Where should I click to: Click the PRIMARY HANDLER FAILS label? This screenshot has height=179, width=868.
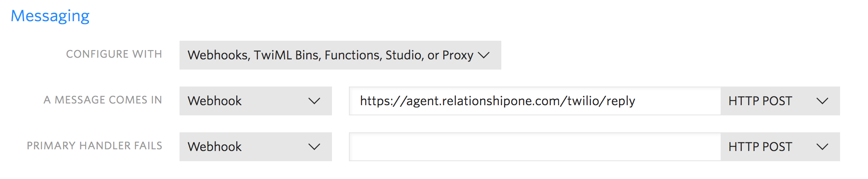(94, 146)
